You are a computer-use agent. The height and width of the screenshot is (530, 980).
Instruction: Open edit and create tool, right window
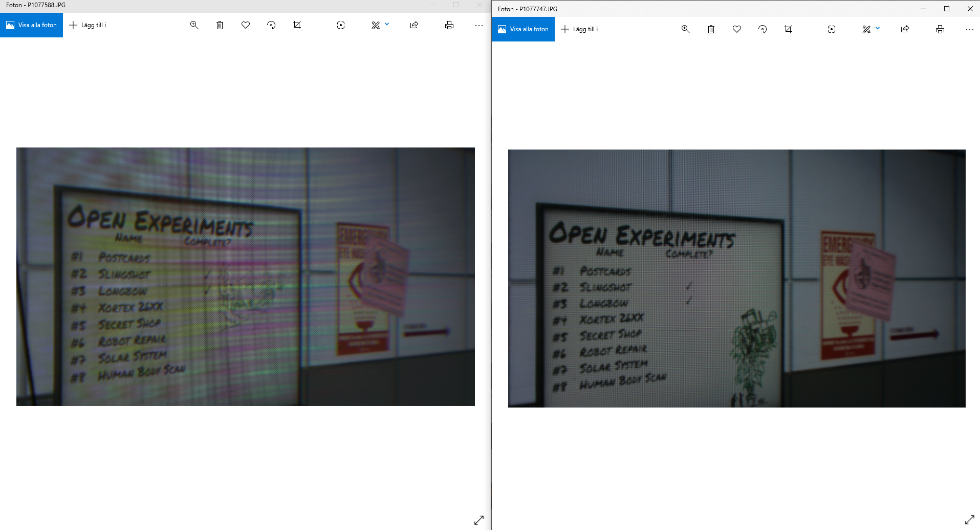[x=866, y=29]
